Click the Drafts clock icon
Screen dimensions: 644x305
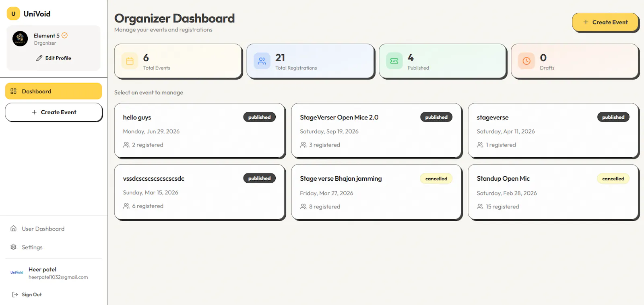(x=526, y=61)
